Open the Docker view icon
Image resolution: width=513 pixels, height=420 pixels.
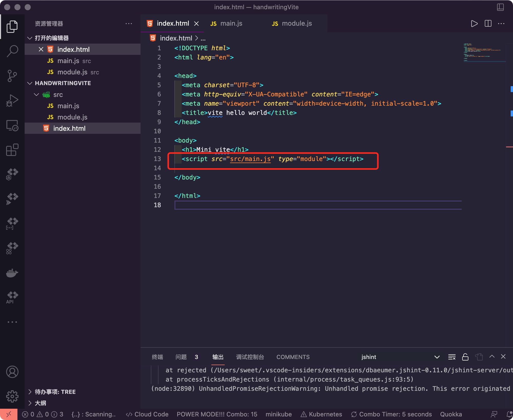click(x=12, y=273)
